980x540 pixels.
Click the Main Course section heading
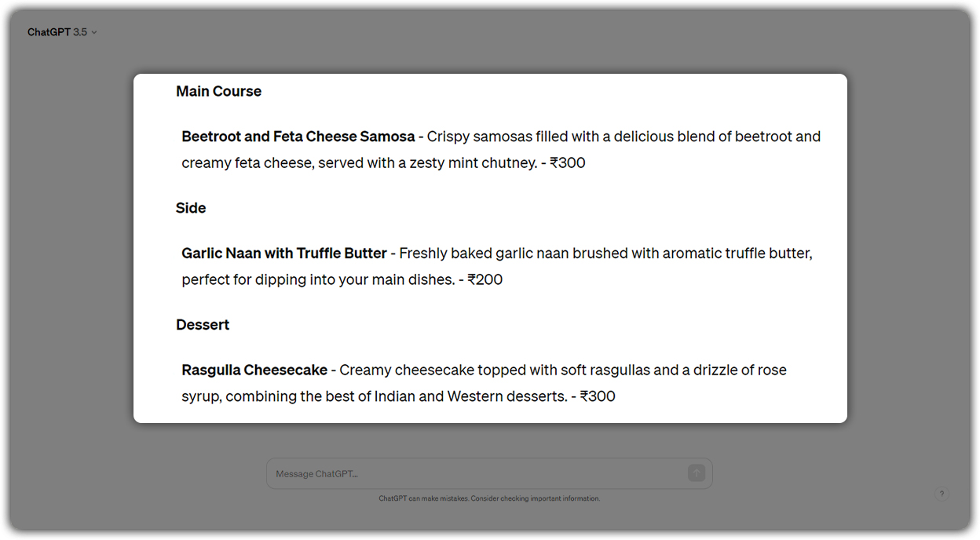218,91
